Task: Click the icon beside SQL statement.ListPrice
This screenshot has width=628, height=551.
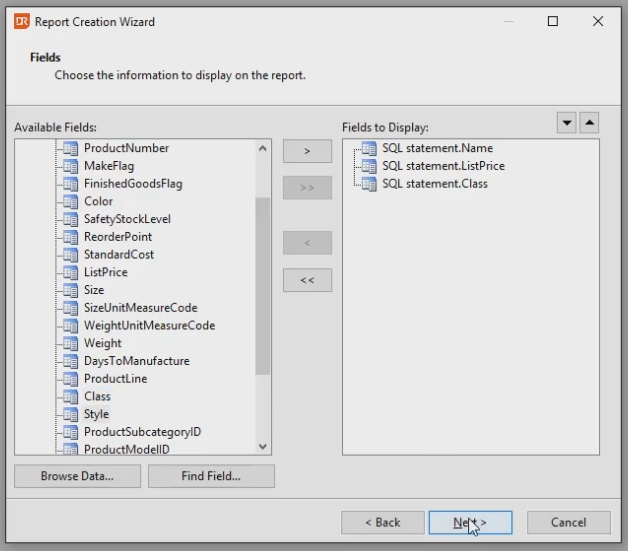Action: [369, 166]
